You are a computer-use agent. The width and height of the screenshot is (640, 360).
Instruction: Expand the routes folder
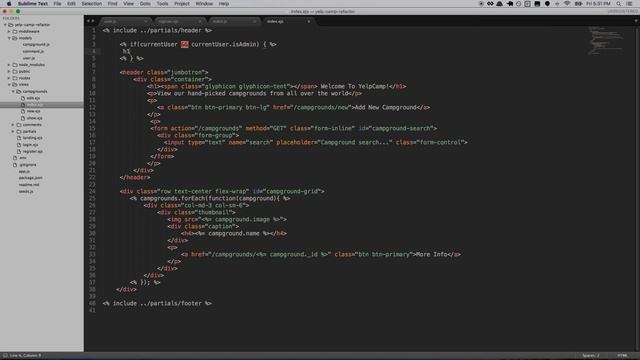point(9,78)
